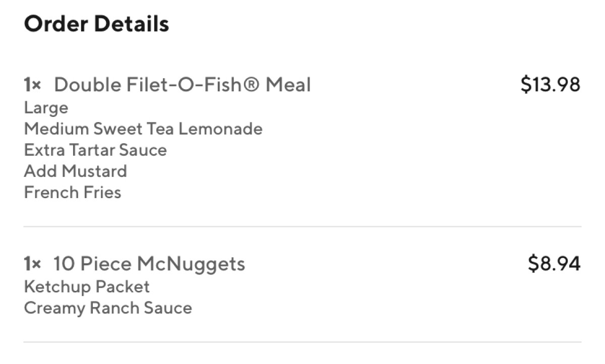Click the word Meal in first item

pos(288,85)
